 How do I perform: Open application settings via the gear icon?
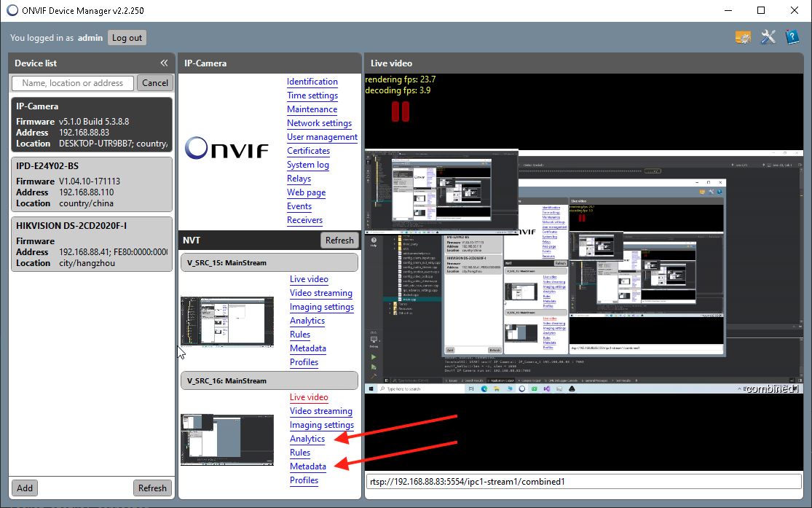click(x=743, y=36)
